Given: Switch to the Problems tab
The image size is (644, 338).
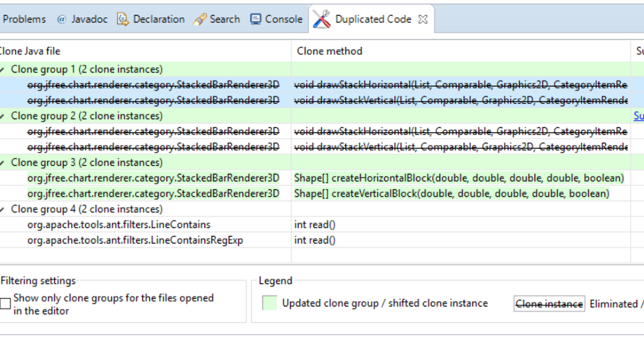Looking at the screenshot, I should (24, 19).
